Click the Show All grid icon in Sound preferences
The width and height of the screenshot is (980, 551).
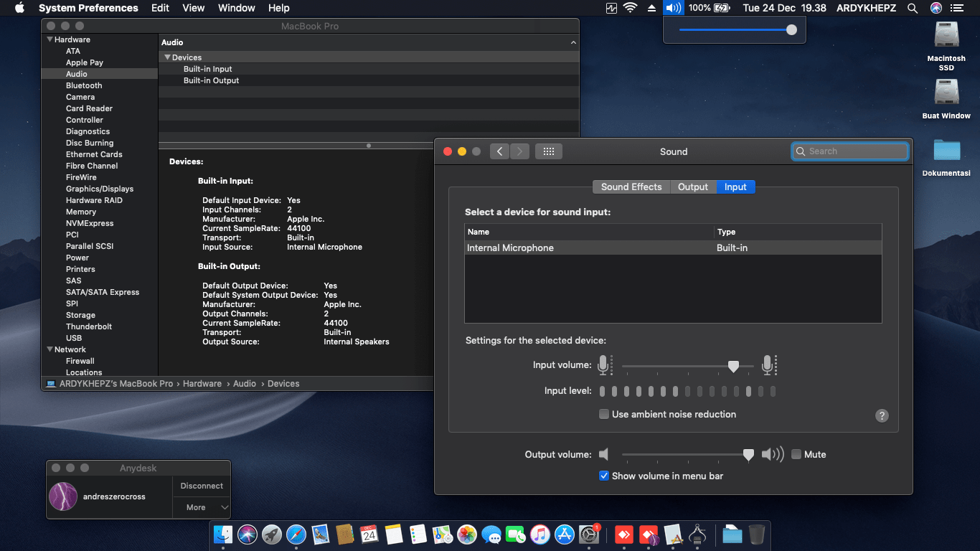coord(549,151)
